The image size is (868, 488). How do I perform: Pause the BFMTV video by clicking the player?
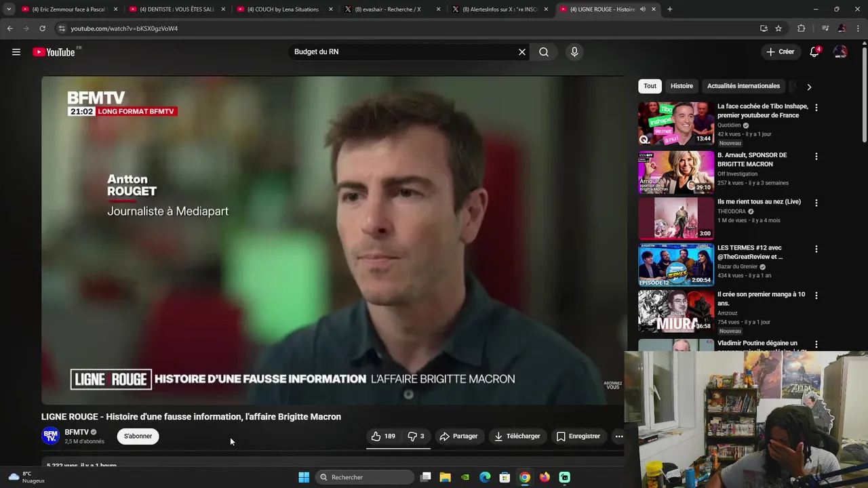(x=333, y=241)
